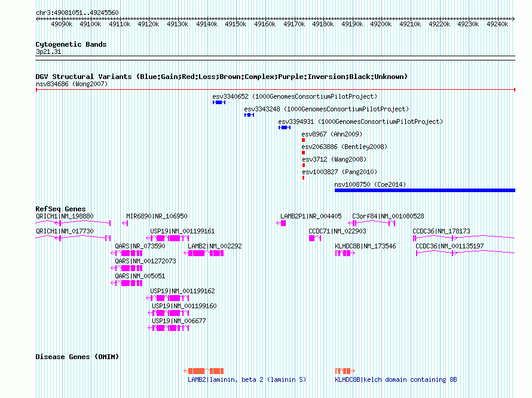532x398 pixels.
Task: Click the esv3712 (Wang2008) label
Action: coord(334,159)
